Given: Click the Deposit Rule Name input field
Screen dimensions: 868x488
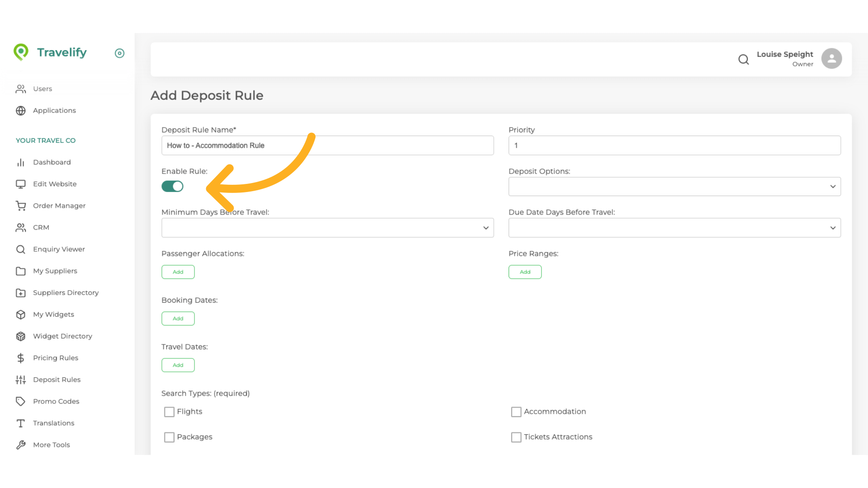Looking at the screenshot, I should tap(327, 145).
